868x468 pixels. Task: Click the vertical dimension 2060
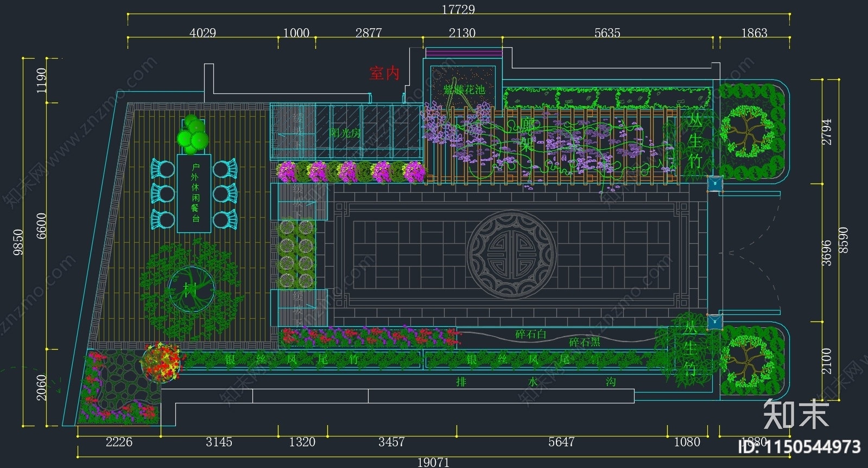coord(41,387)
